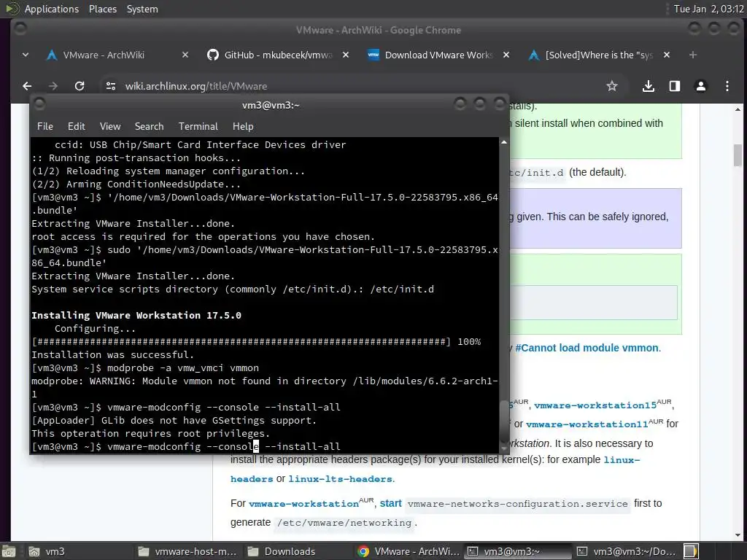Viewport: 747px width, 560px height.
Task: Switch to VMware - ArchWi... Chrome taskbar item
Action: [x=409, y=551]
